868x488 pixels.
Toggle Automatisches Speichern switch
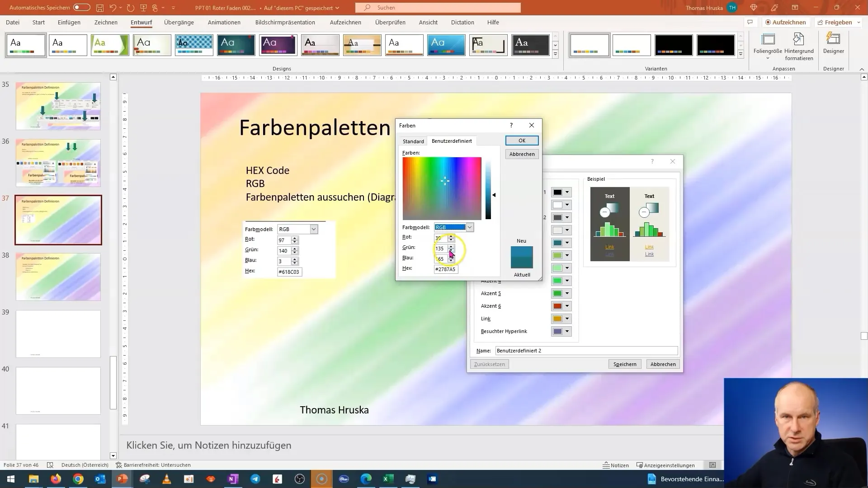pyautogui.click(x=82, y=7)
